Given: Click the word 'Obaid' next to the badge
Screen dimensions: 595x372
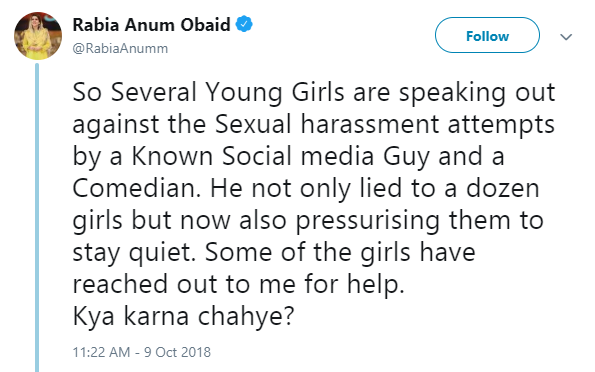Looking at the screenshot, I should (x=205, y=25).
